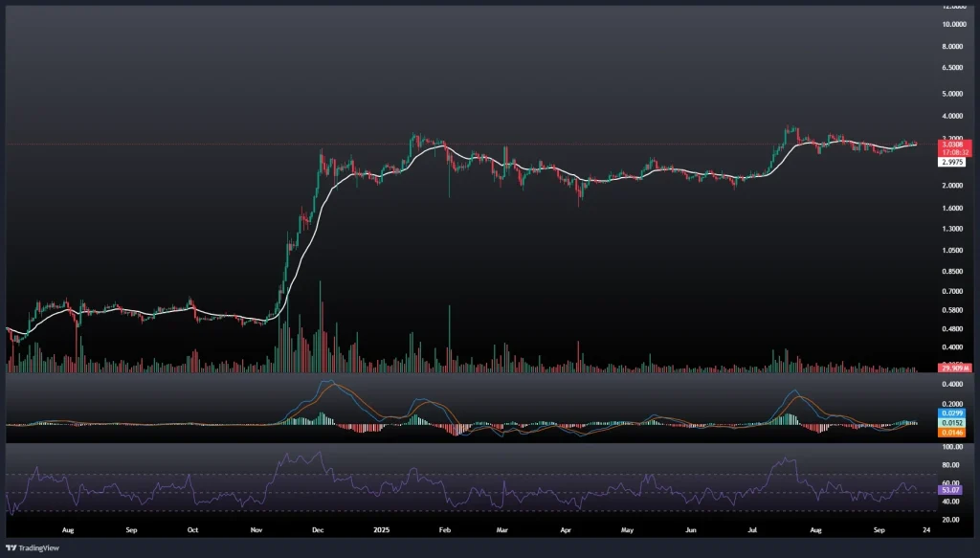Click the Apr label on the time axis
980x558 pixels.
pyautogui.click(x=565, y=527)
